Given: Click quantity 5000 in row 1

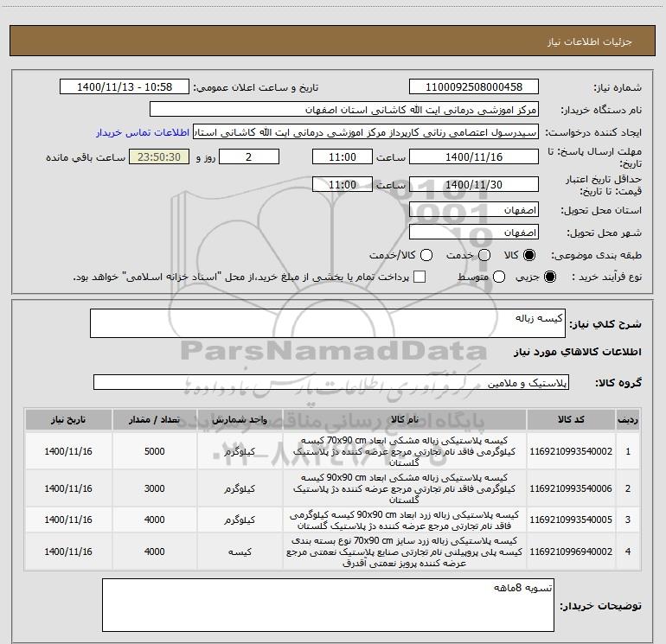Looking at the screenshot, I should pos(155,451).
